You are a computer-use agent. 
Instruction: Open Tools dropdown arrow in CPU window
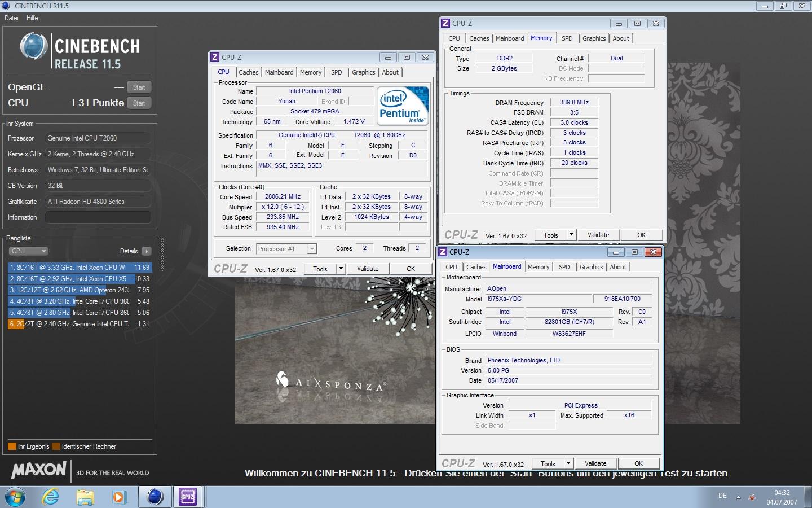coord(341,269)
